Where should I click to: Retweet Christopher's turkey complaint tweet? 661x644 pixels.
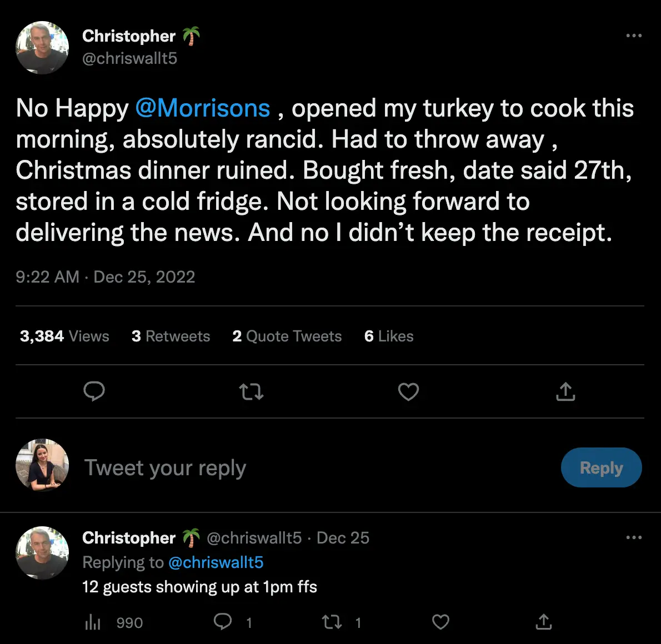[x=251, y=392]
